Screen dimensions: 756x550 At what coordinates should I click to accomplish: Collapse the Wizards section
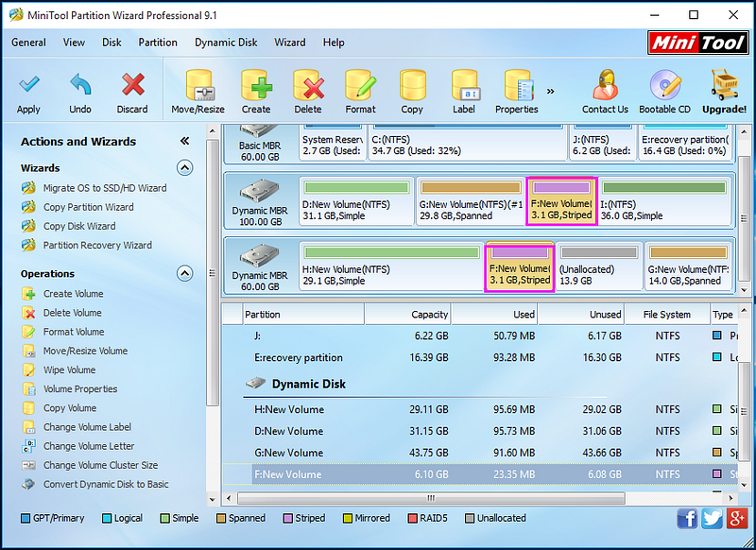tap(184, 168)
